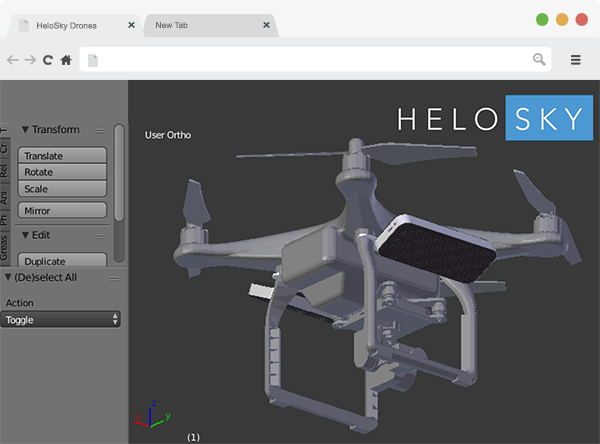The width and height of the screenshot is (600, 444).
Task: Close the HeloSky Drones tab
Action: point(133,24)
